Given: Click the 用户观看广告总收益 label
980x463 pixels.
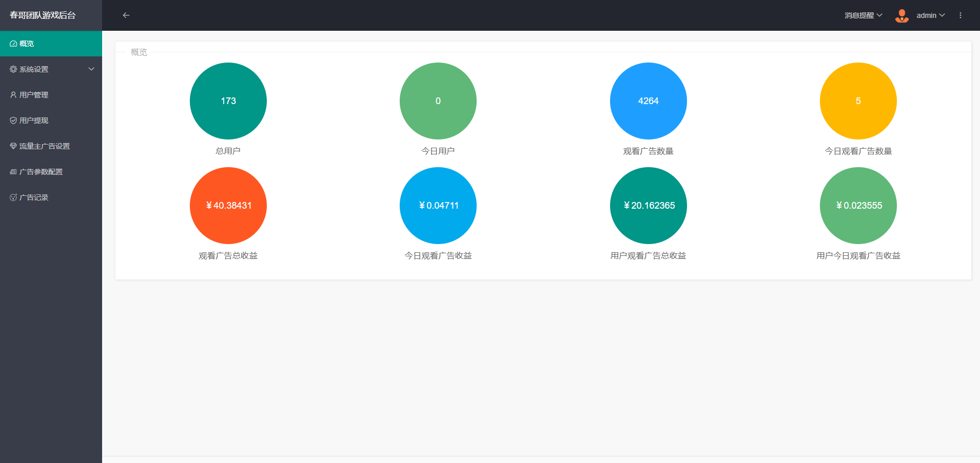Looking at the screenshot, I should 649,256.
